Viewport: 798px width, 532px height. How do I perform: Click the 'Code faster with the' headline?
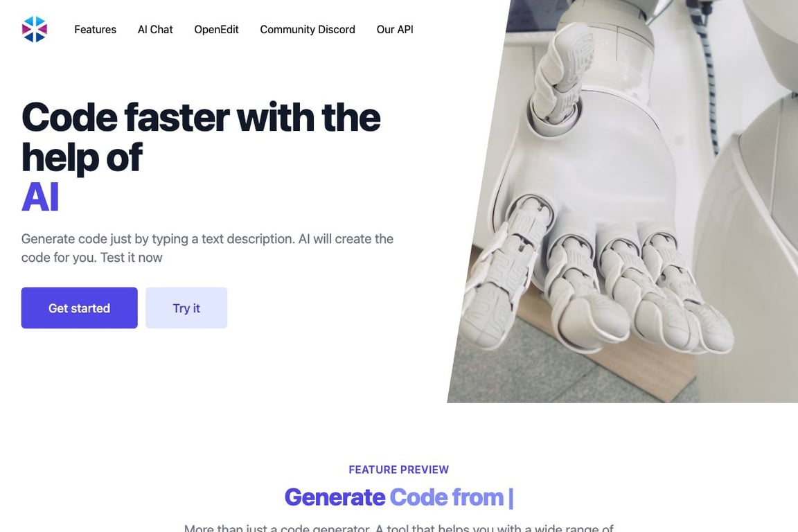tap(201, 118)
